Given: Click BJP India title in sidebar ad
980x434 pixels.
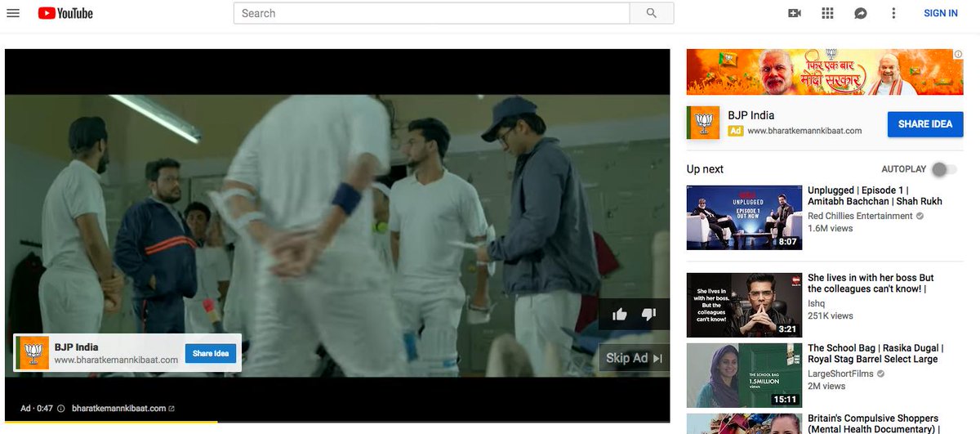Looking at the screenshot, I should (751, 115).
